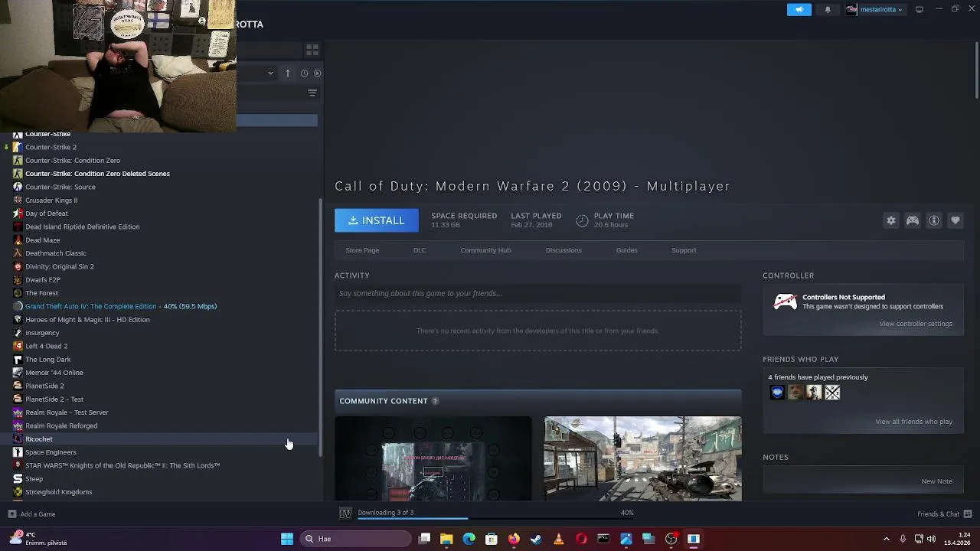Screen dimensions: 980x551
Task: Open controller layout icon
Action: click(913, 220)
